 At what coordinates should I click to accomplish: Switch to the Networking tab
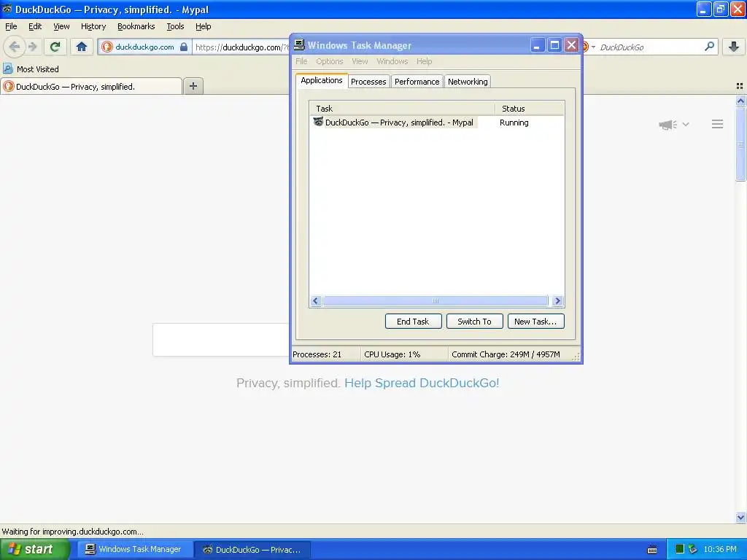pos(468,82)
